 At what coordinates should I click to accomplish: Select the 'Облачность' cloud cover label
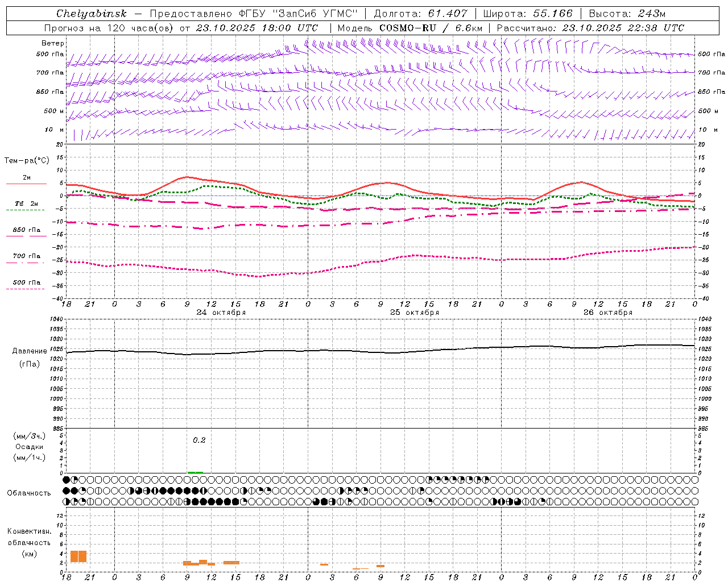(29, 493)
